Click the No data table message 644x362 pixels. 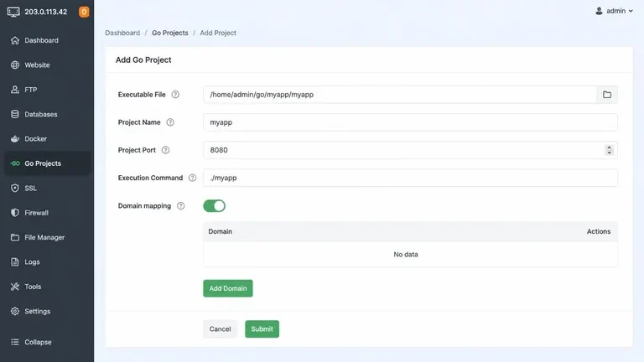(x=406, y=255)
